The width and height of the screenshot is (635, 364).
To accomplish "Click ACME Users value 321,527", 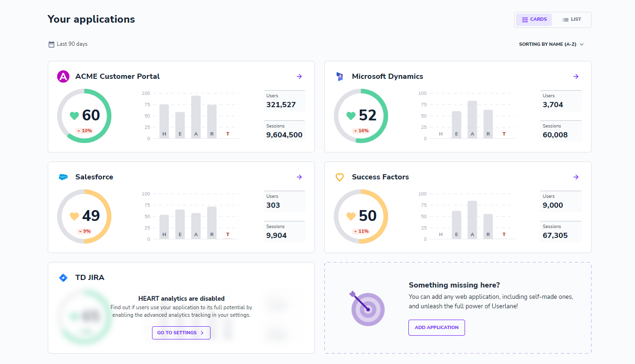I will coord(281,105).
